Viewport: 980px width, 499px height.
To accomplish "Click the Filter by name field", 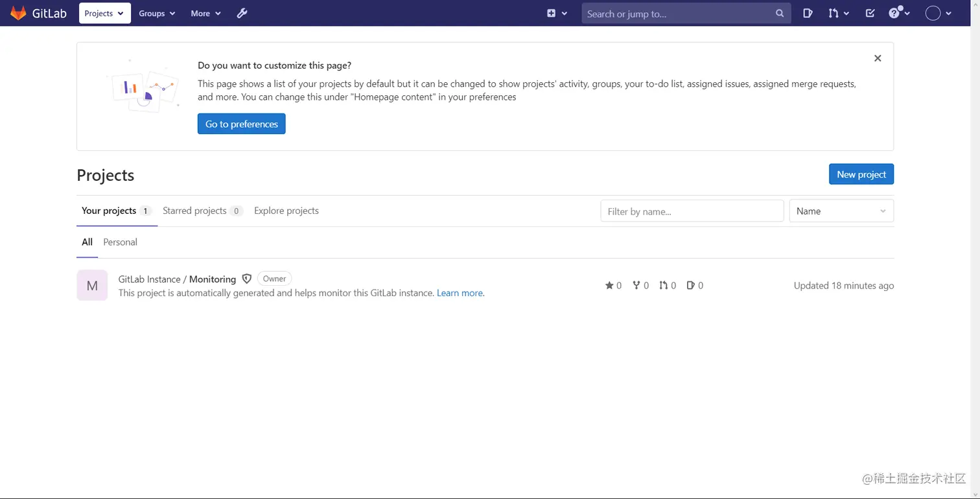I will click(692, 211).
